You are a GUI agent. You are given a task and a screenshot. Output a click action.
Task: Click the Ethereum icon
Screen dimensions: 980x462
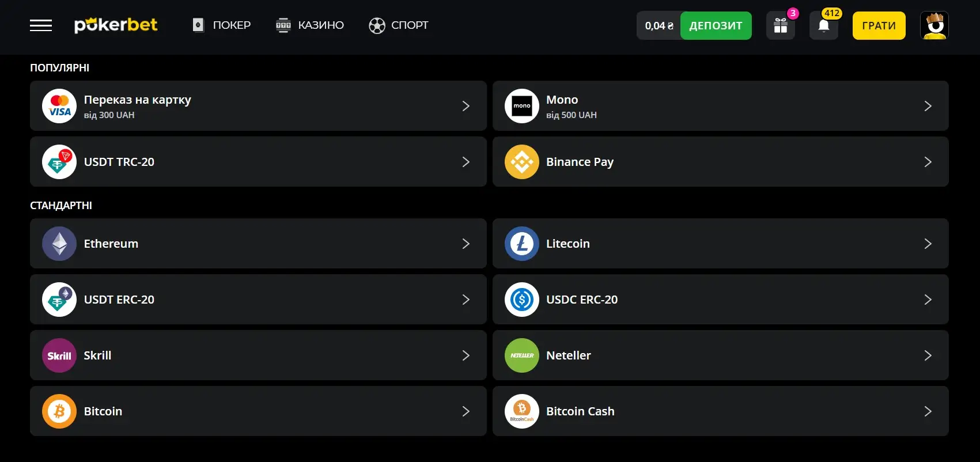[x=59, y=244]
